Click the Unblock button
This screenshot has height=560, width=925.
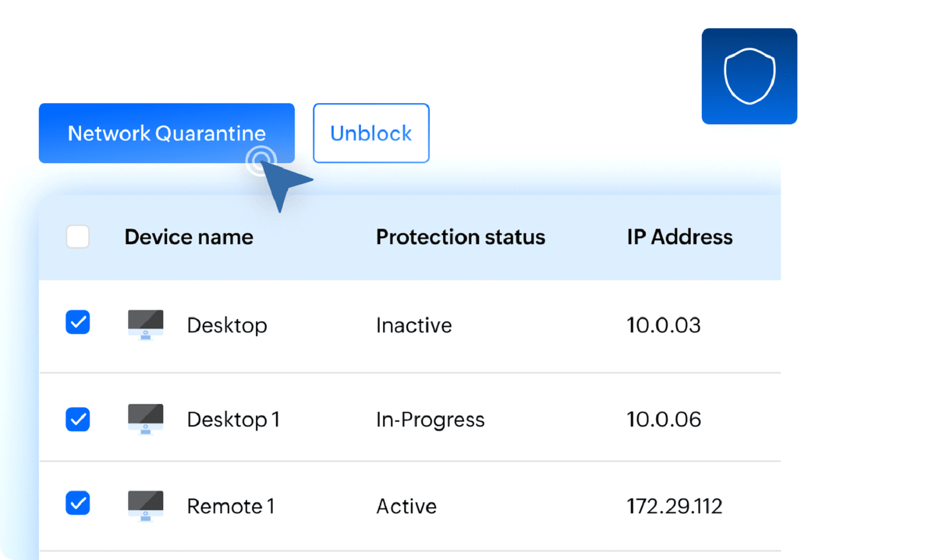pos(370,133)
